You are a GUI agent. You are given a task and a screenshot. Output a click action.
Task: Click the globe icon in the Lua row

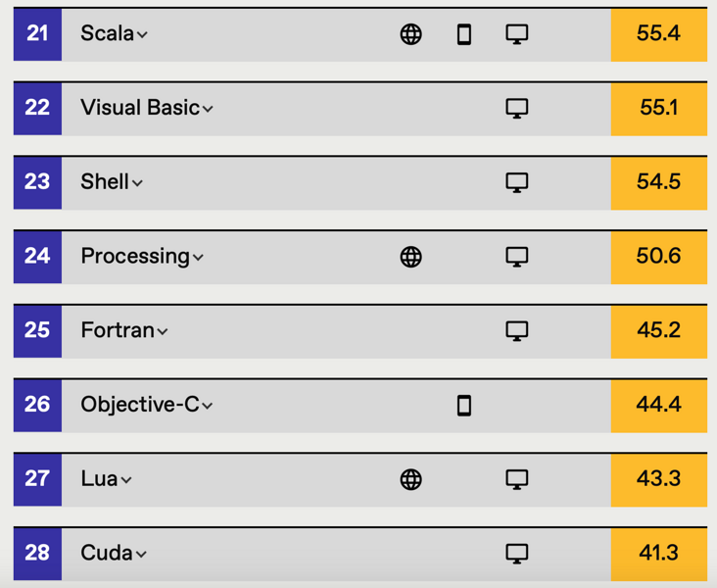(x=410, y=479)
